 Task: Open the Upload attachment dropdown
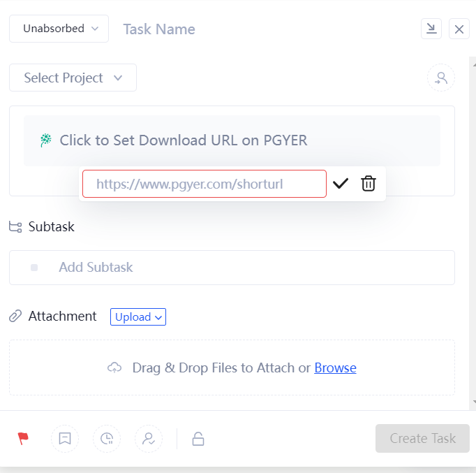point(138,317)
